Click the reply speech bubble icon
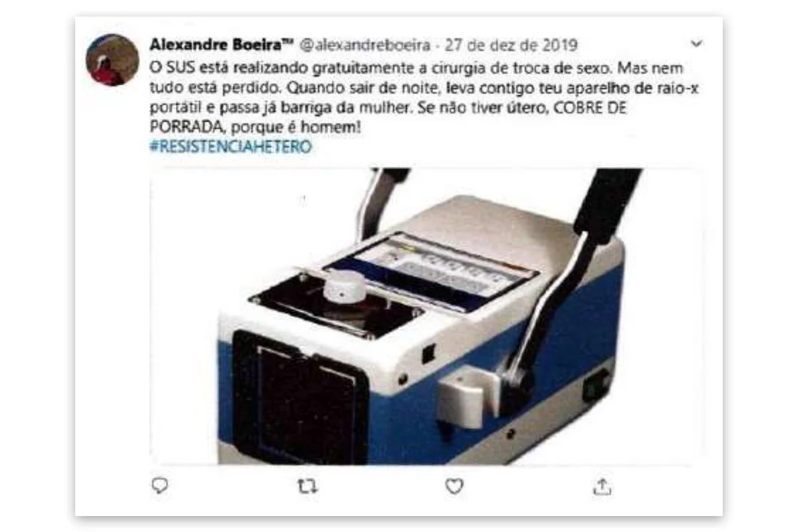This screenshot has height=532, width=798. (160, 487)
